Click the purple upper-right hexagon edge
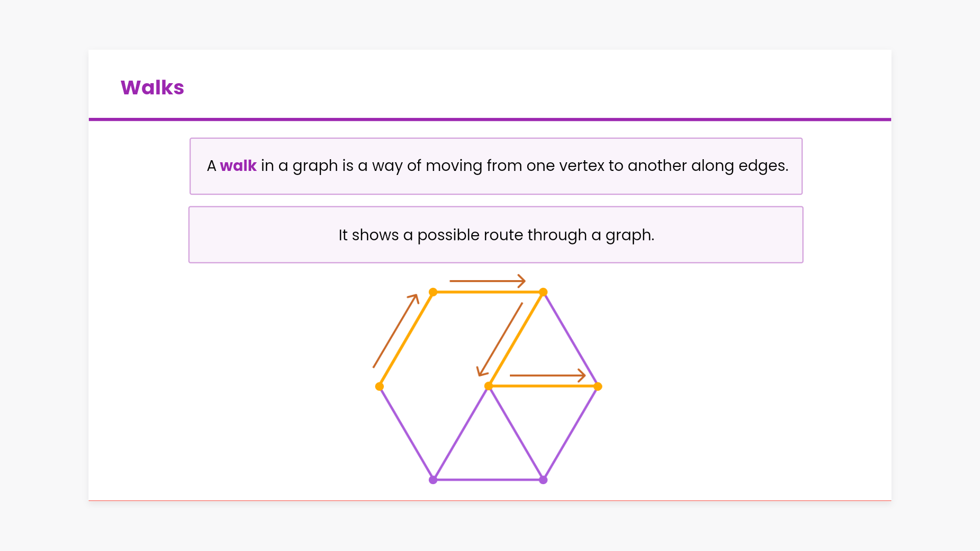 571,339
